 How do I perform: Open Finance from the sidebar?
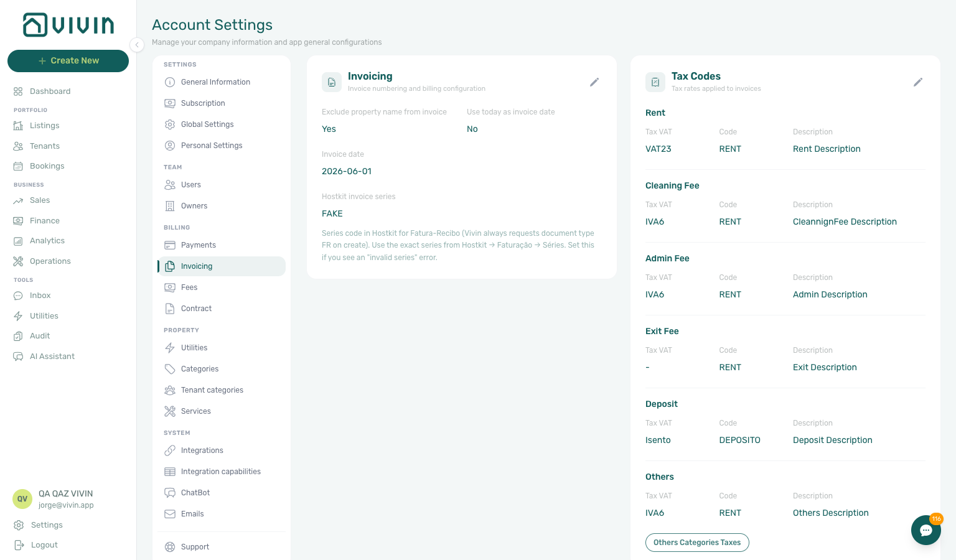pos(45,221)
